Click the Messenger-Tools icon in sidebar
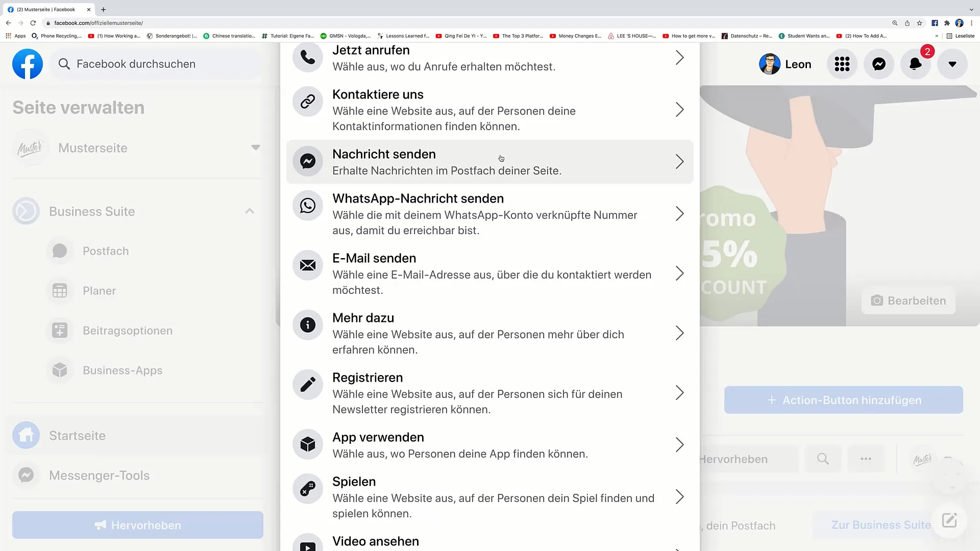The height and width of the screenshot is (551, 980). click(26, 475)
